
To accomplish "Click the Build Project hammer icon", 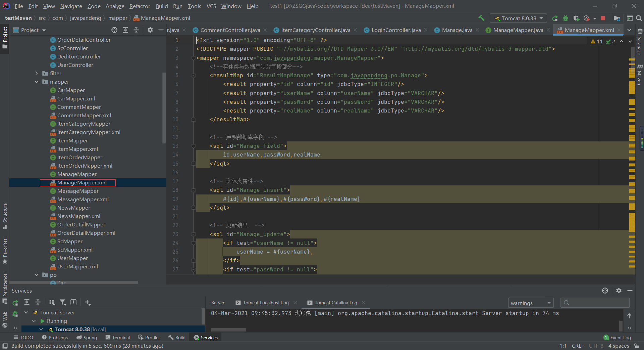I will [481, 18].
